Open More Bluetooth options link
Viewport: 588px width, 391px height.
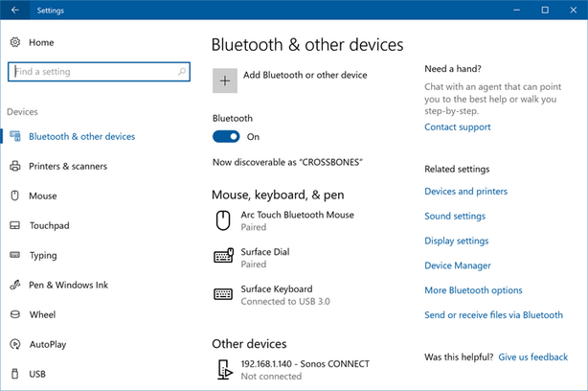(x=473, y=290)
